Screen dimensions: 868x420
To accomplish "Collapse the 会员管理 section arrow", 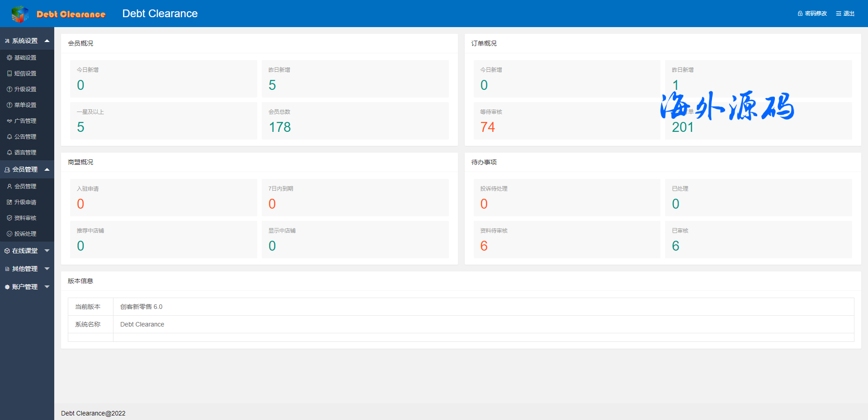I will pyautogui.click(x=47, y=169).
